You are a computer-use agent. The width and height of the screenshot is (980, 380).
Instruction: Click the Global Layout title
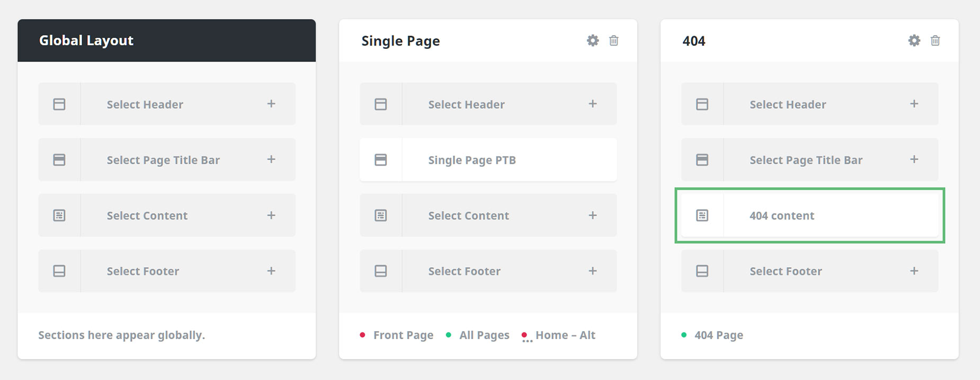click(x=86, y=41)
